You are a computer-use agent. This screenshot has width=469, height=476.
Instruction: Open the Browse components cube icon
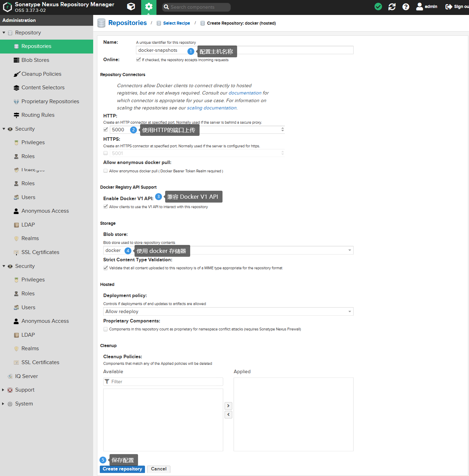[x=131, y=7]
